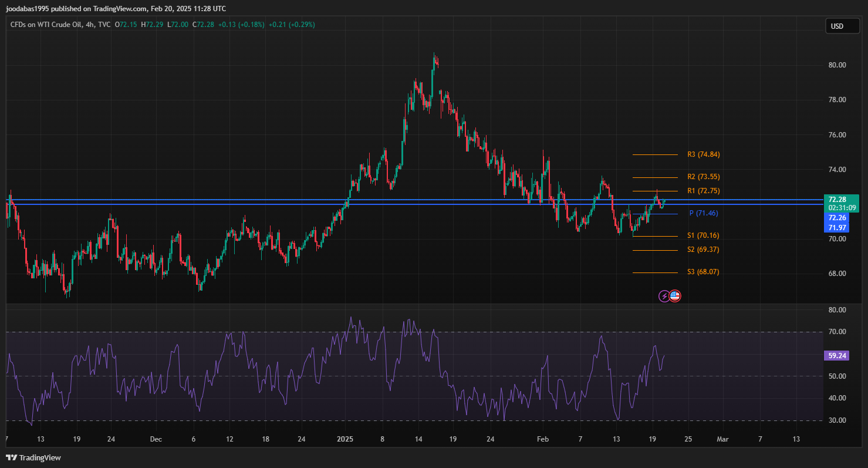Viewport: 868px width, 468px height.
Task: Click the blue 71.97 price line tag
Action: 836,227
